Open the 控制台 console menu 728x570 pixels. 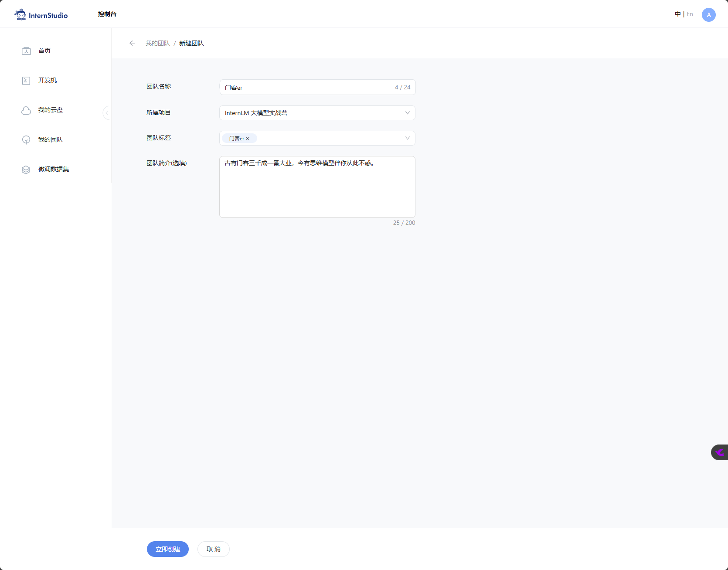[x=107, y=14]
